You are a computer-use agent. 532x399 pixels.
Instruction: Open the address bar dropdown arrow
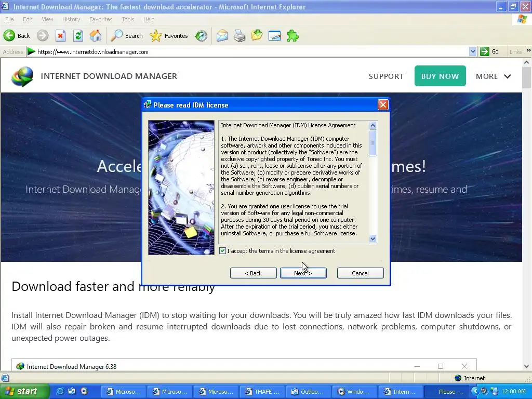click(473, 51)
